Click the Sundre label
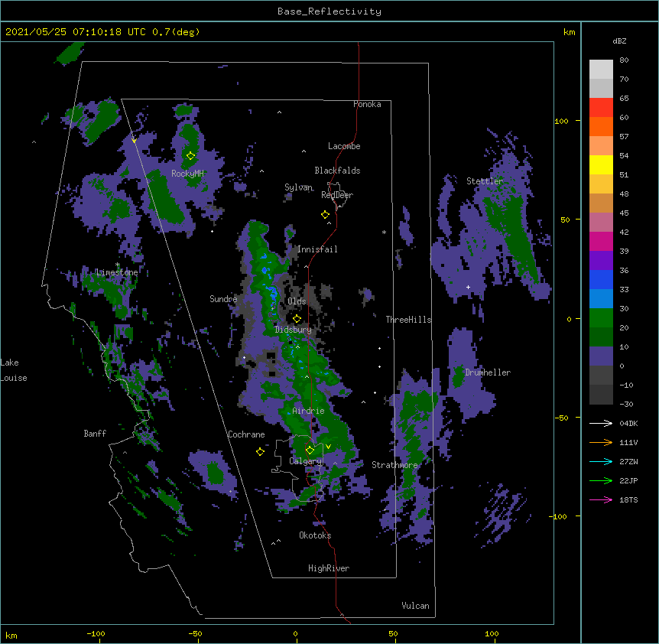Viewport: 659px width, 644px height. tap(223, 299)
